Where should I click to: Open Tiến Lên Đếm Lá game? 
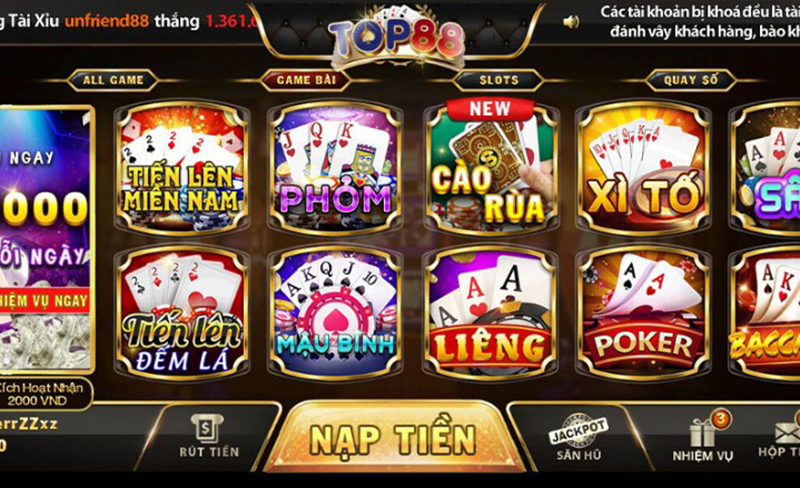[182, 313]
